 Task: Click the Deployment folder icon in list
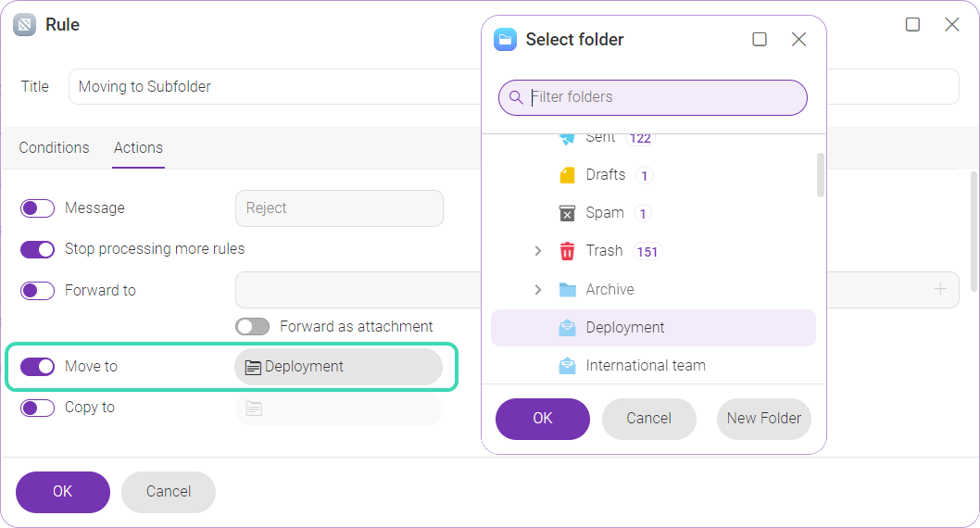[567, 327]
